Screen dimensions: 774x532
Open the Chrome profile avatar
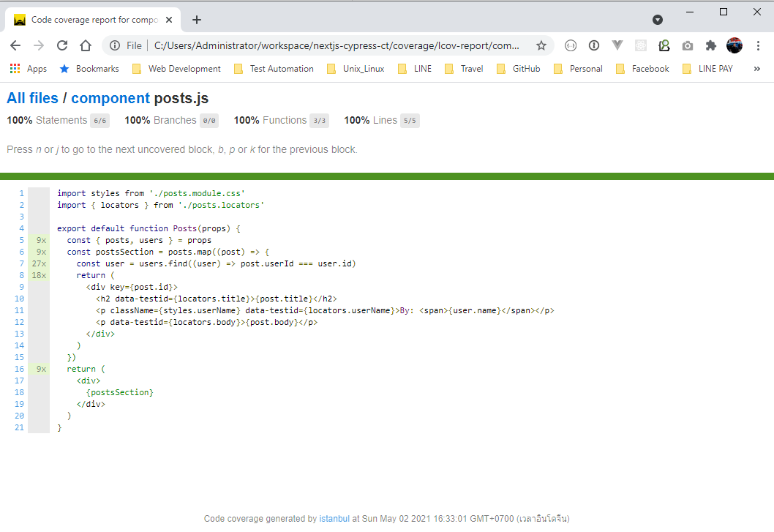click(x=734, y=45)
